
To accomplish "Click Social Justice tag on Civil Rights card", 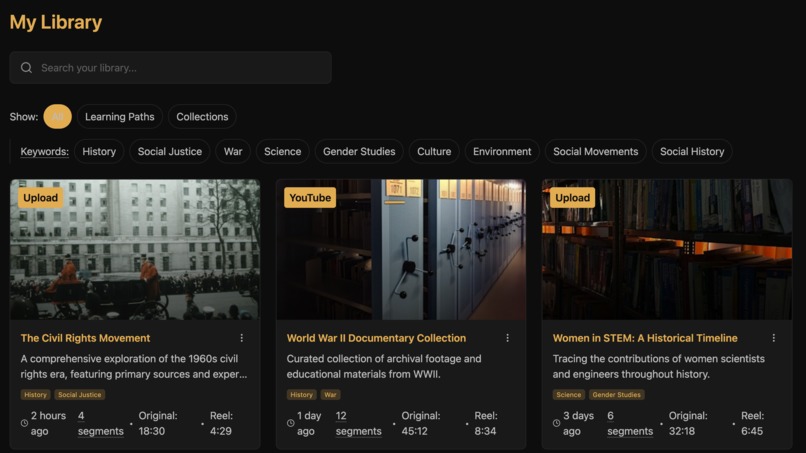I will (80, 394).
